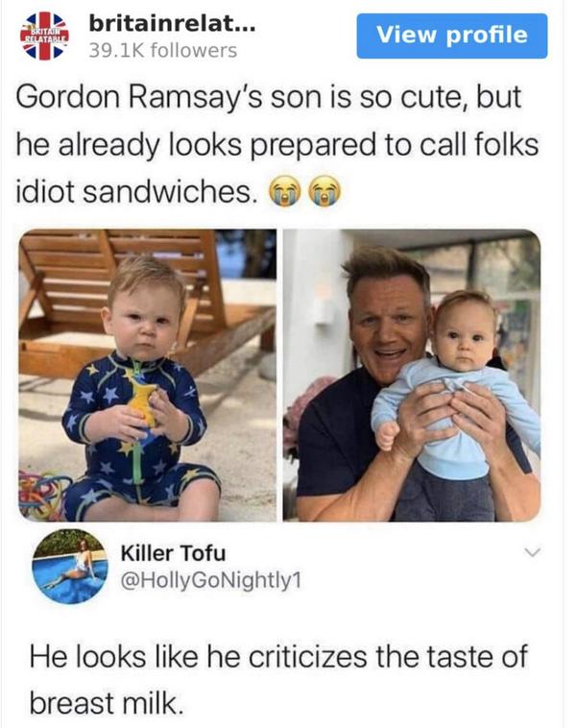The height and width of the screenshot is (728, 576).
Task: Expand the tweet options chevron
Action: 533,552
